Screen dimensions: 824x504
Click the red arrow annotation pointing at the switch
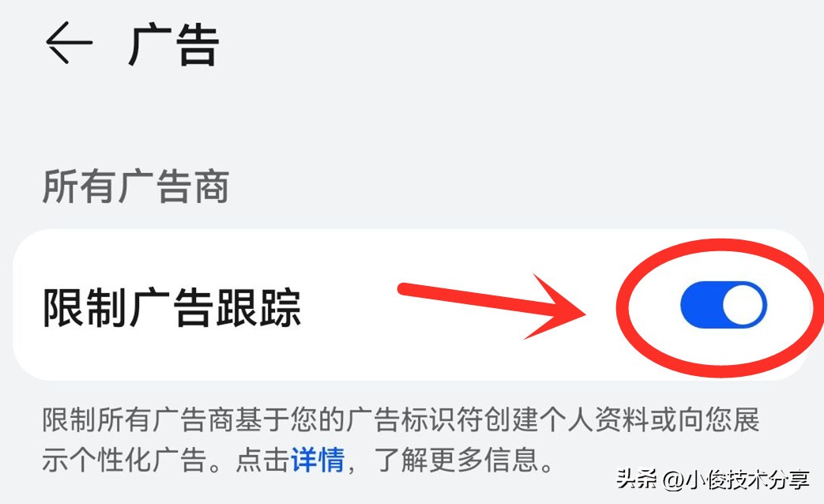click(x=492, y=306)
